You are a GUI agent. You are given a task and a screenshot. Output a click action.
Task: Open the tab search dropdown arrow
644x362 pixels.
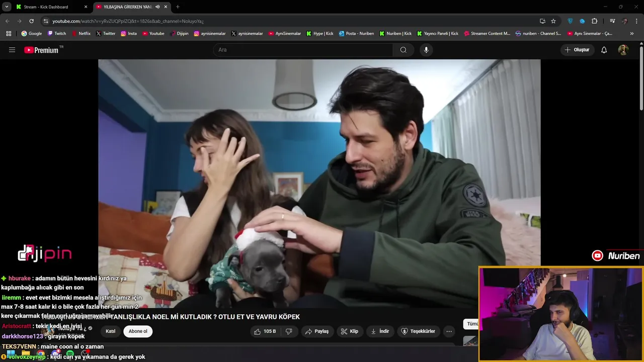click(x=7, y=7)
